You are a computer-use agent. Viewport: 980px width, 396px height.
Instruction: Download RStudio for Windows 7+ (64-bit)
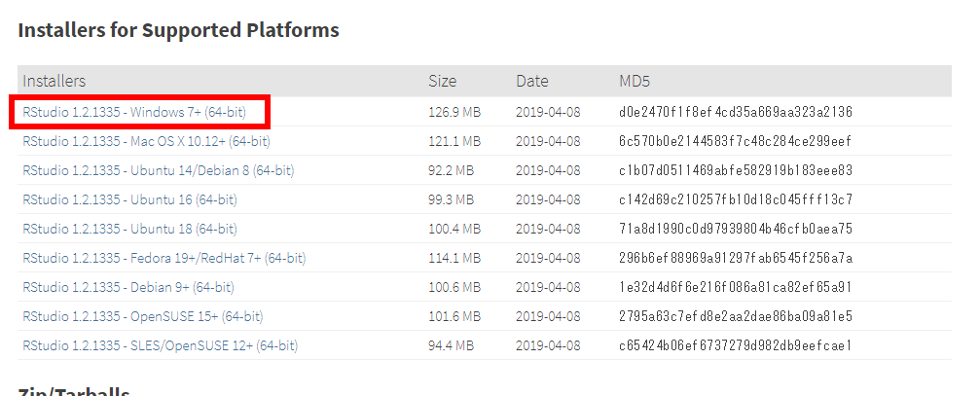(x=134, y=113)
